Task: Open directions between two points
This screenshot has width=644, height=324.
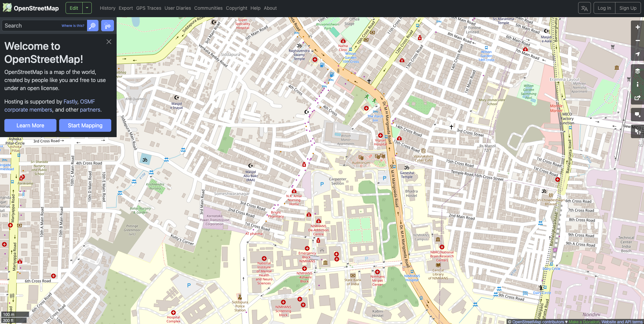Action: (x=108, y=26)
